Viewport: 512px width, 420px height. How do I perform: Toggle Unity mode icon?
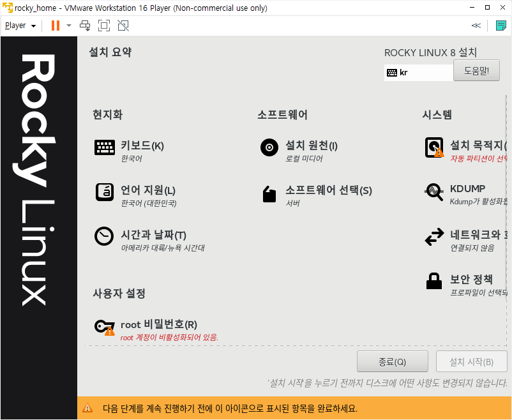[123, 26]
